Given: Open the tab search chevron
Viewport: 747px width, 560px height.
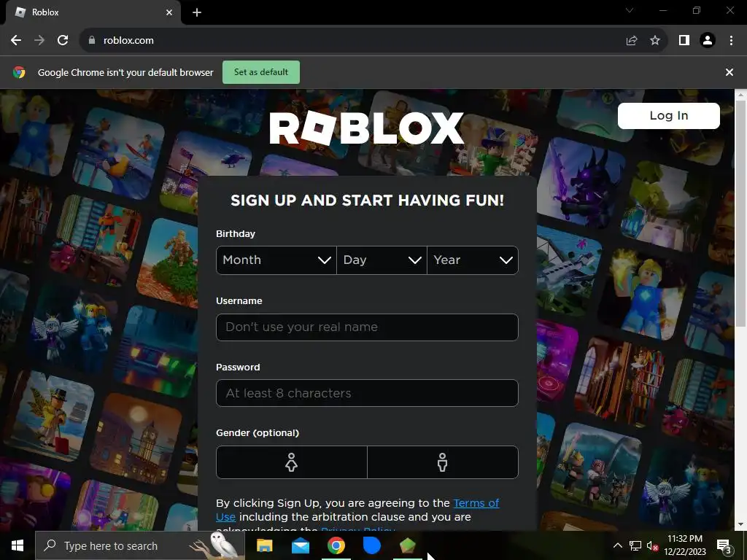Looking at the screenshot, I should coord(630,10).
